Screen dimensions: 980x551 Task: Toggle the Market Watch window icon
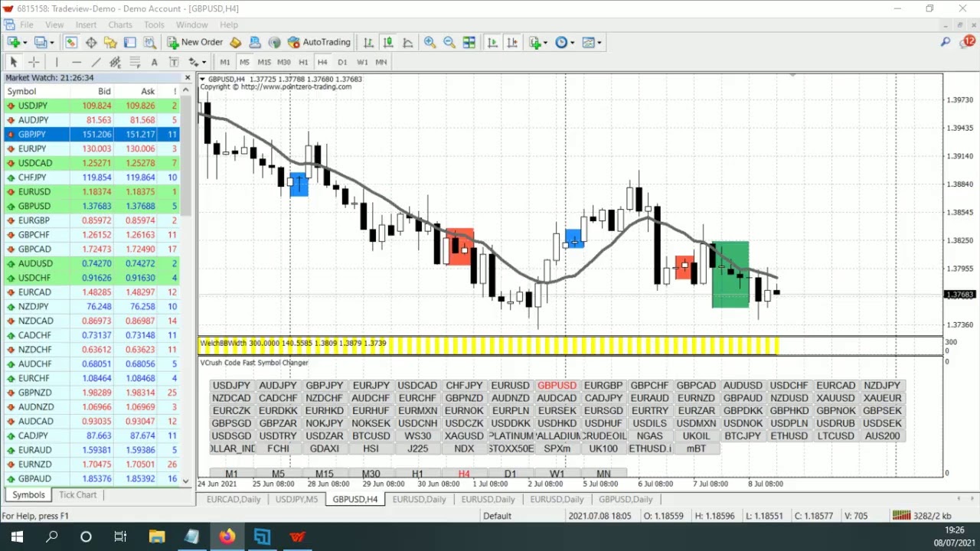click(x=70, y=43)
